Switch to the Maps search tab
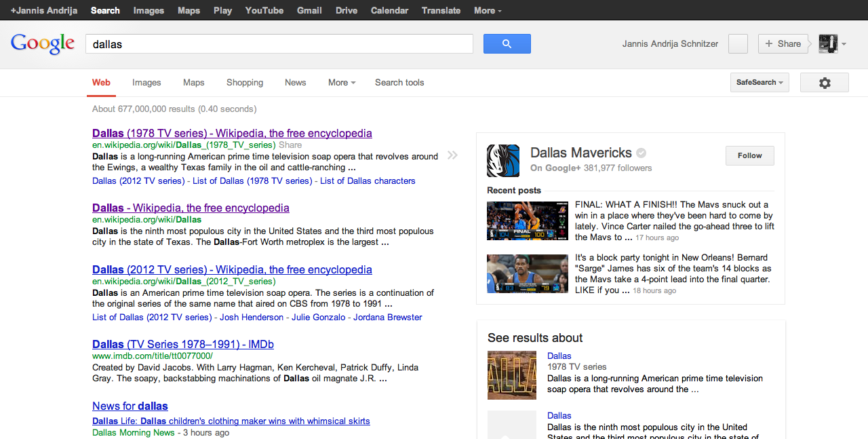 coord(193,82)
